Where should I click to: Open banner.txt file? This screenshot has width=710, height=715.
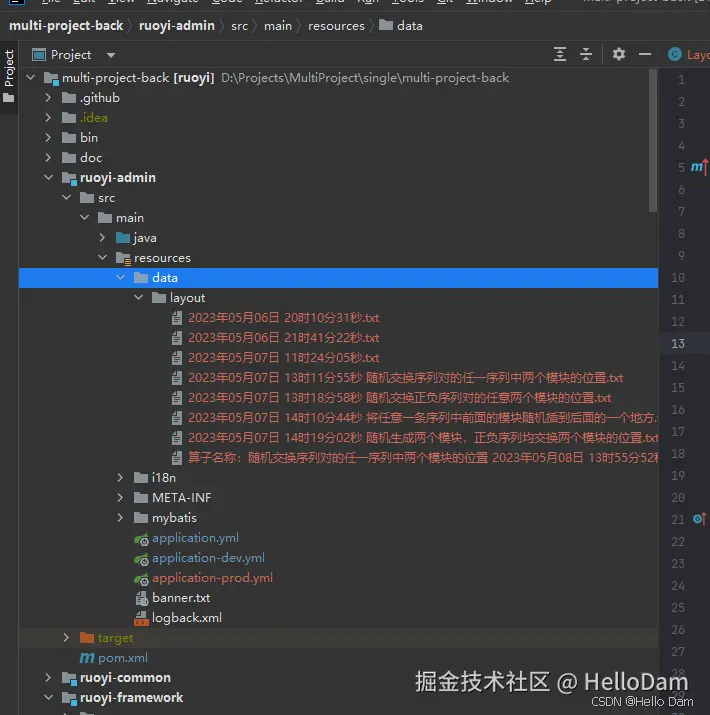[181, 598]
